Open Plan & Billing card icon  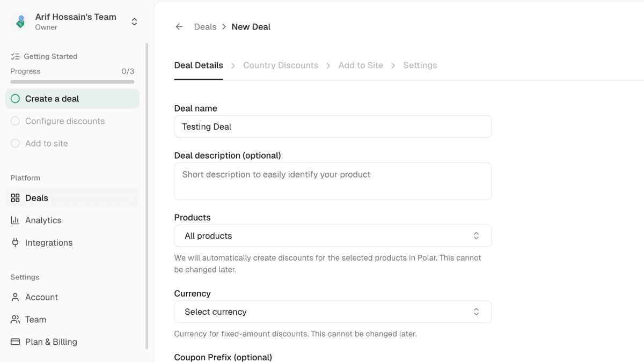(x=14, y=342)
